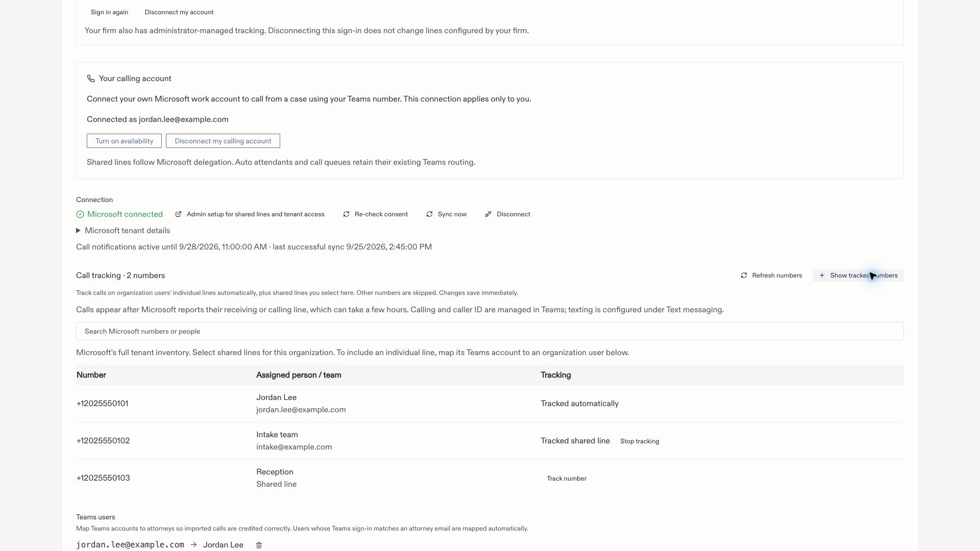Click the Disconnect unplug icon
The height and width of the screenshot is (551, 980).
point(488,214)
